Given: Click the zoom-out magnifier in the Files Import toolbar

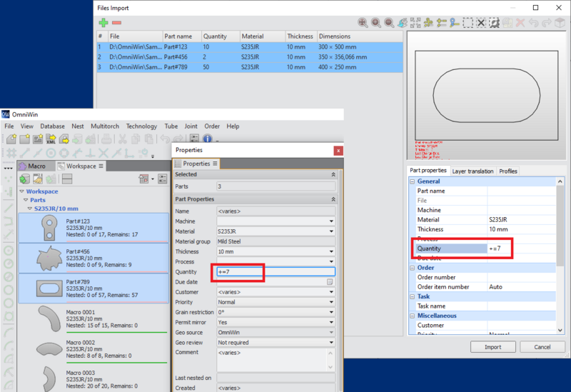Looking at the screenshot, I should pyautogui.click(x=389, y=23).
